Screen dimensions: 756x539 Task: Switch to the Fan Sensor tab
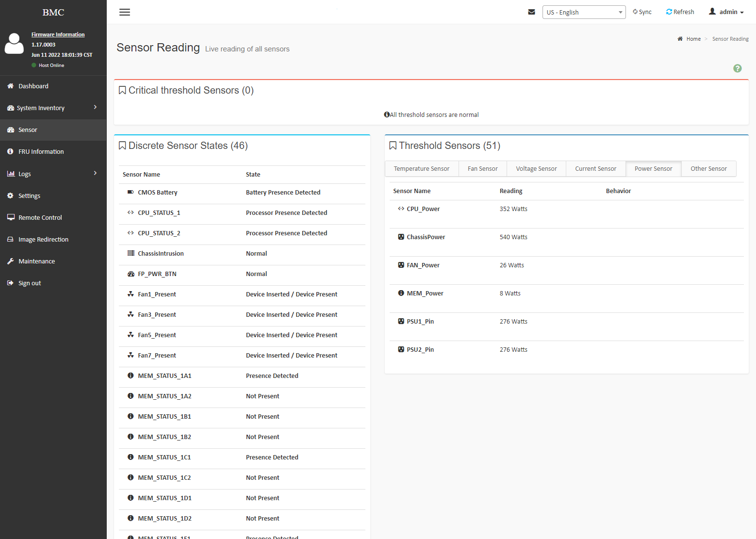482,169
